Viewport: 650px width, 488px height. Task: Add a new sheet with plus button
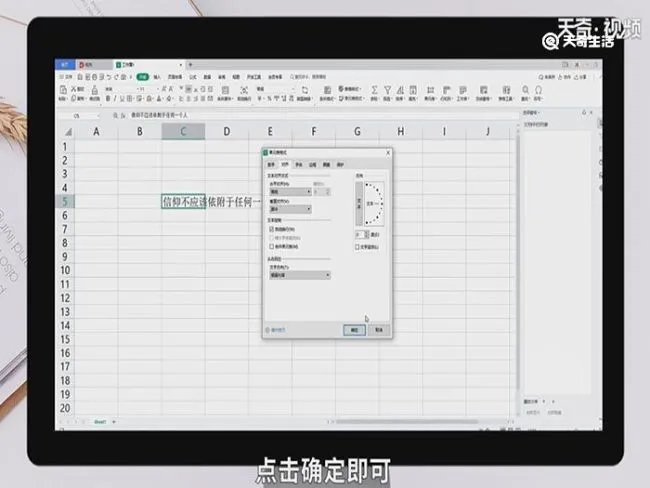tap(114, 422)
